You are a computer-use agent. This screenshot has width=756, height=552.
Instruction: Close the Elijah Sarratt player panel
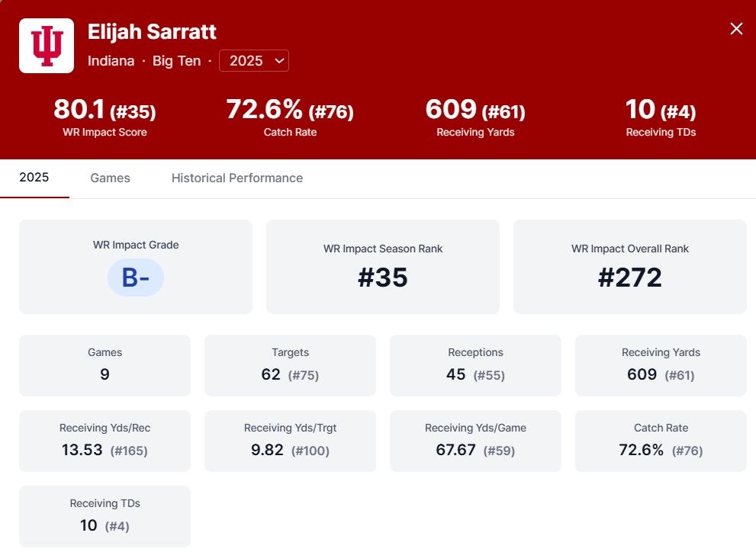(x=736, y=29)
